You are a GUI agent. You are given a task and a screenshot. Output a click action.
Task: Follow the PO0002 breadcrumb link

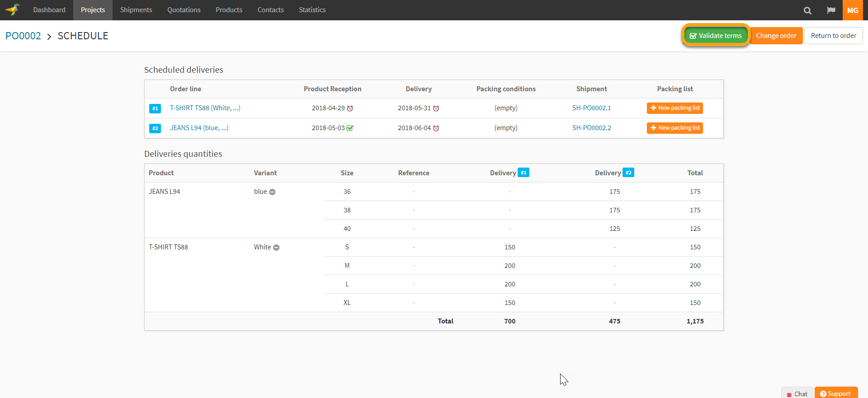[23, 36]
